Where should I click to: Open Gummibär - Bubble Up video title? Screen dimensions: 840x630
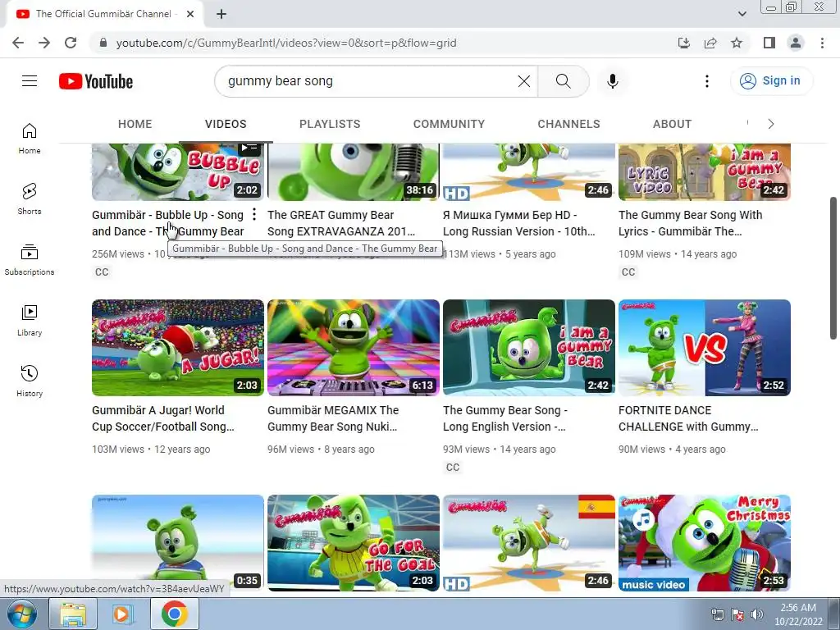tap(167, 223)
